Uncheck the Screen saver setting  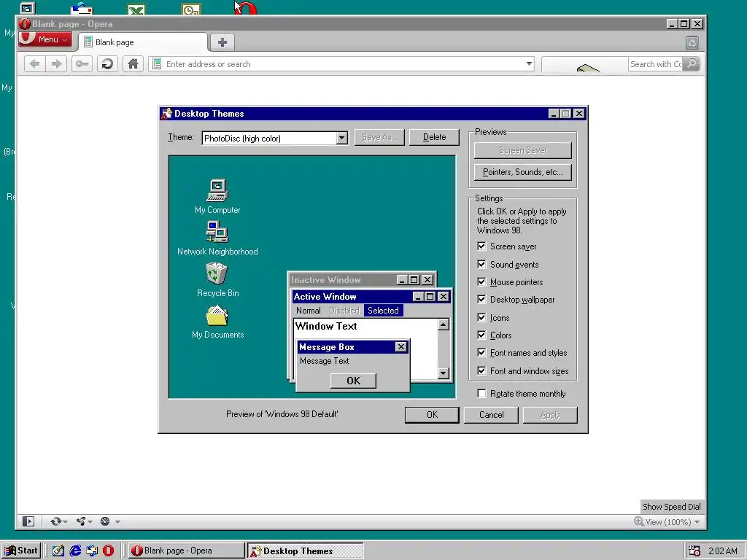(481, 246)
